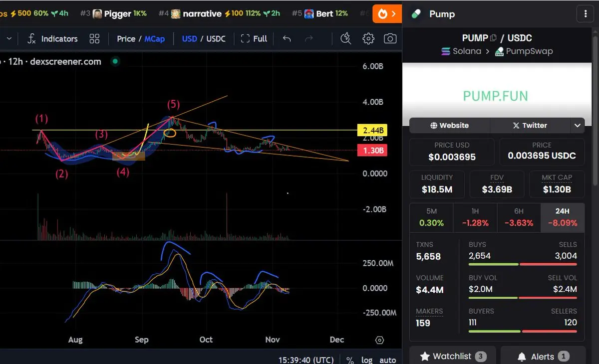
Task: Click the buys versus sells bar
Action: click(x=523, y=264)
